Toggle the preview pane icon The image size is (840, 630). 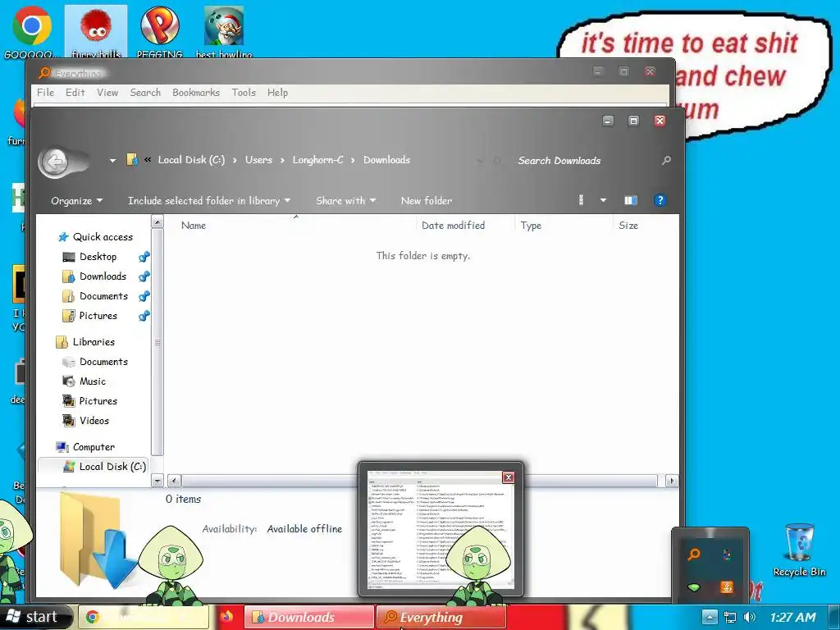[x=631, y=200]
